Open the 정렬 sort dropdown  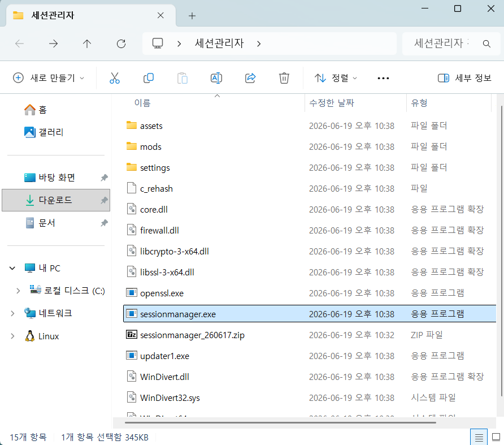[x=336, y=78]
